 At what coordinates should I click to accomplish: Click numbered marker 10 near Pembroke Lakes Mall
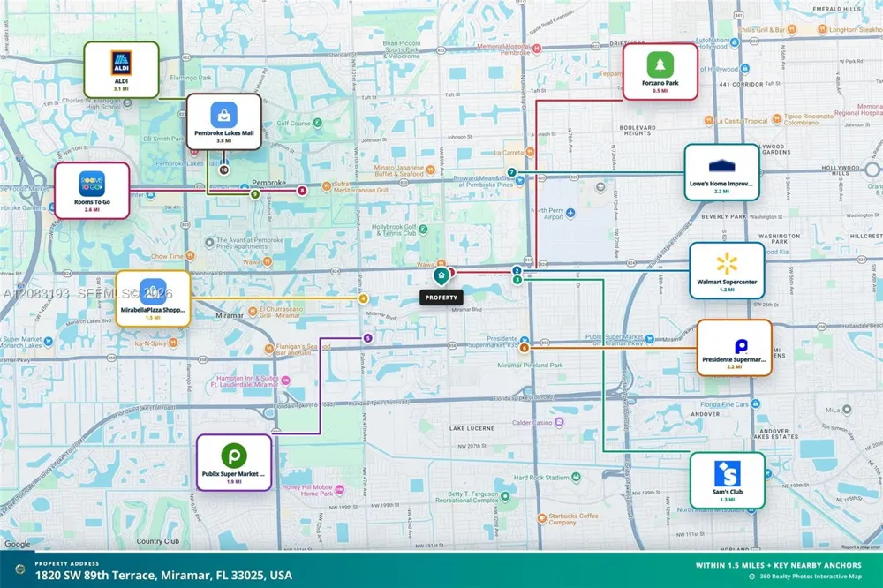[224, 170]
